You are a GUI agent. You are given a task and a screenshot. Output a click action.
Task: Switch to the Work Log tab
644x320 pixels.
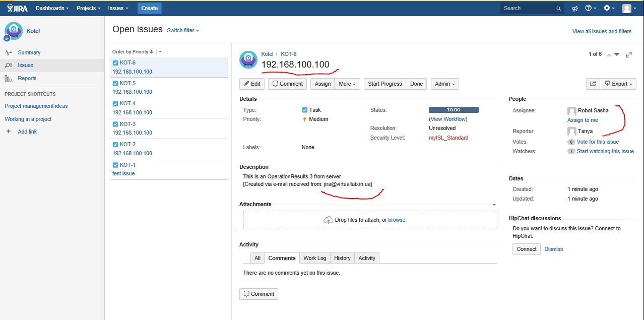tap(315, 258)
